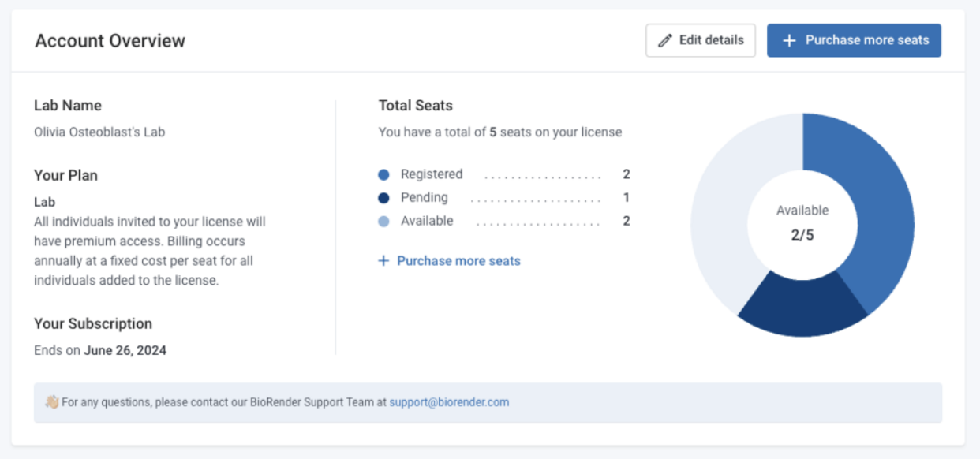Click the Registered seat count value

point(627,175)
